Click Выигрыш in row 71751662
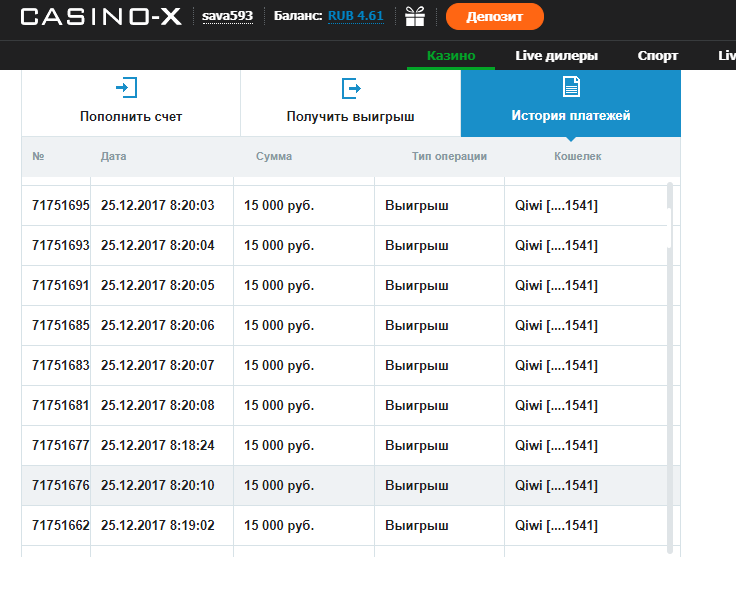 point(417,525)
